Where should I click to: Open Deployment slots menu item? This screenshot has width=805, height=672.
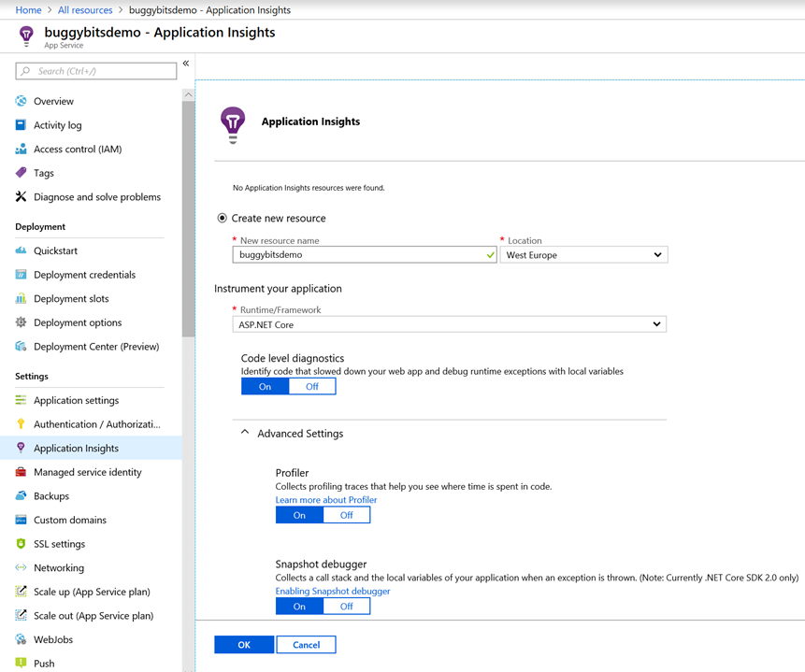91,298
